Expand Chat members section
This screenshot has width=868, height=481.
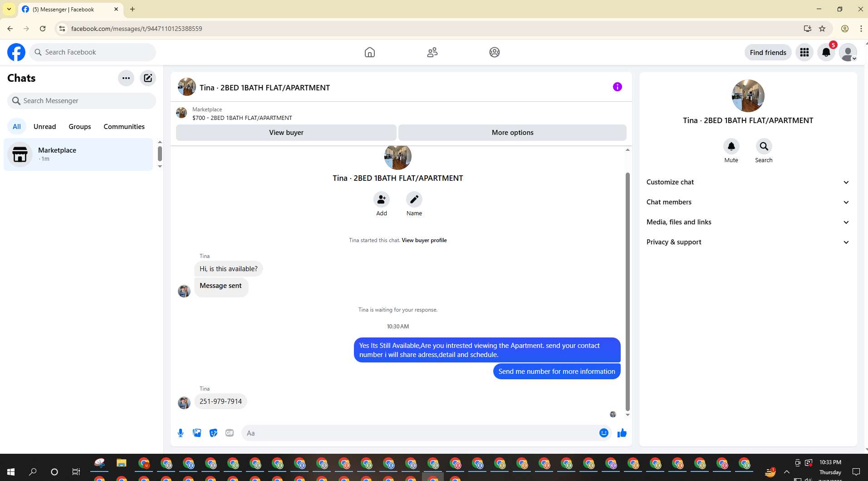click(748, 202)
